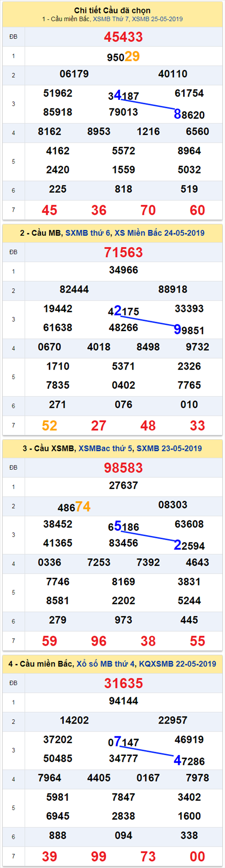Follow the Xổ số MB thứ 4 link
The height and width of the screenshot is (868, 225).
[106, 664]
